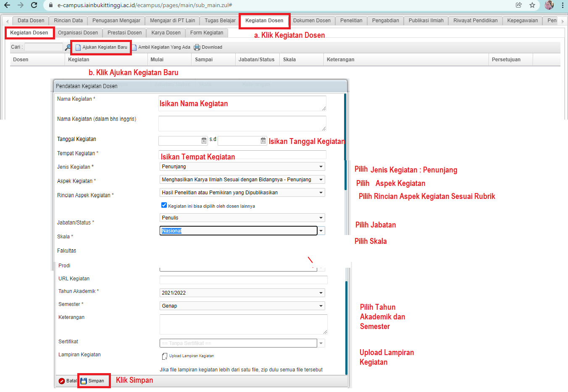The image size is (568, 392).
Task: Open the Jabatan/Status dropdown showing Penulis
Action: (321, 218)
